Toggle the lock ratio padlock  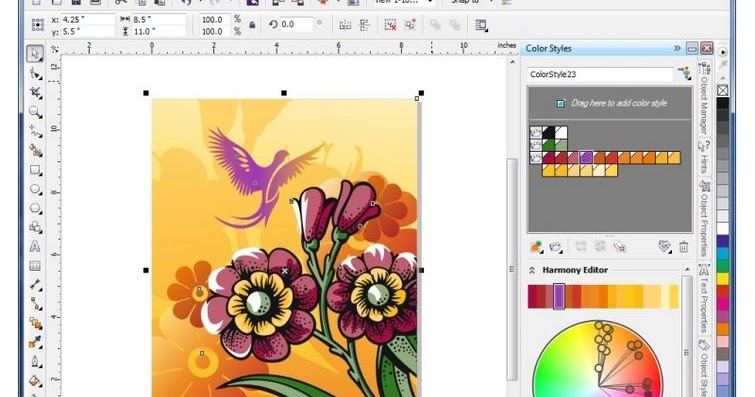pyautogui.click(x=252, y=25)
